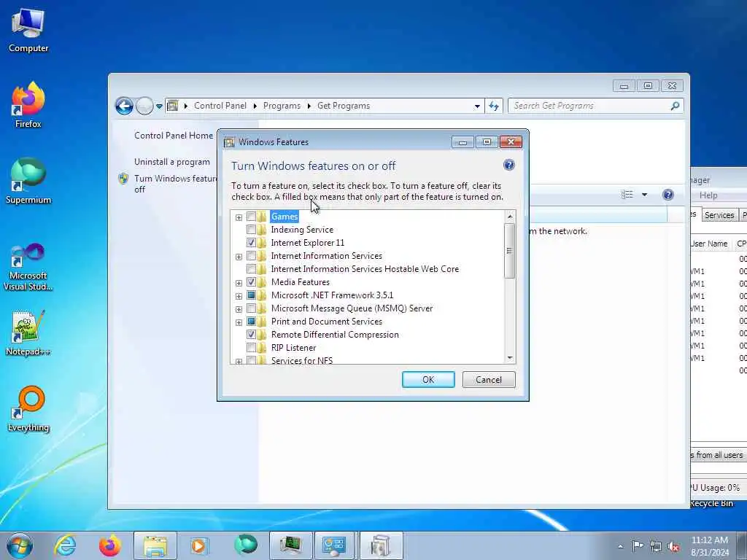This screenshot has height=560, width=747.
Task: Open Windows Media Player from the taskbar
Action: (x=199, y=545)
